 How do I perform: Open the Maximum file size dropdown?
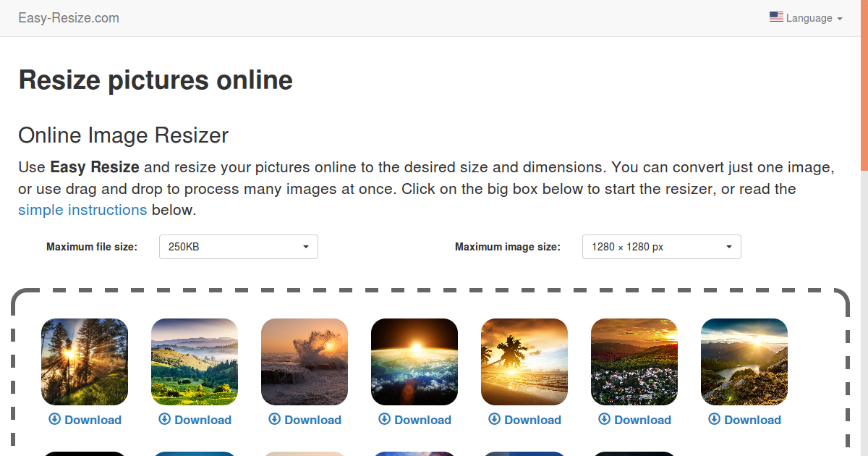tap(238, 246)
